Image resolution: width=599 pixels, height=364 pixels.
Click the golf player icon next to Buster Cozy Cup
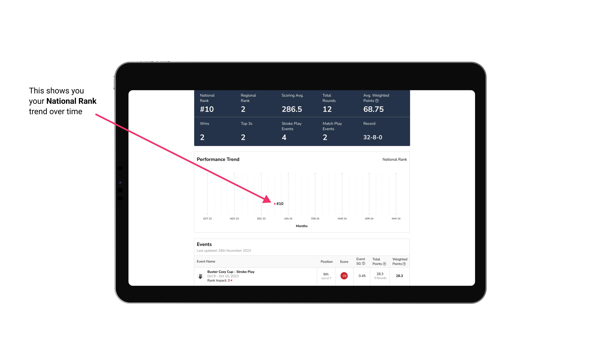pyautogui.click(x=201, y=275)
